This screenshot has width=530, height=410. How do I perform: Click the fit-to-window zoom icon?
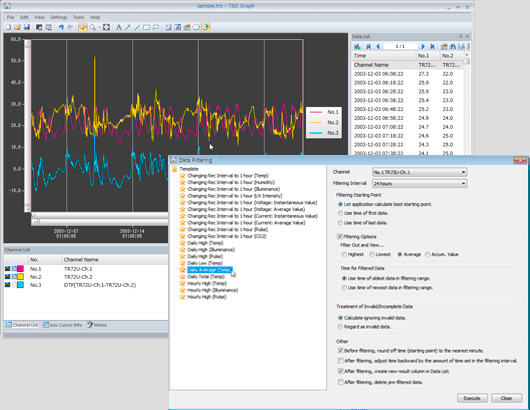106,27
